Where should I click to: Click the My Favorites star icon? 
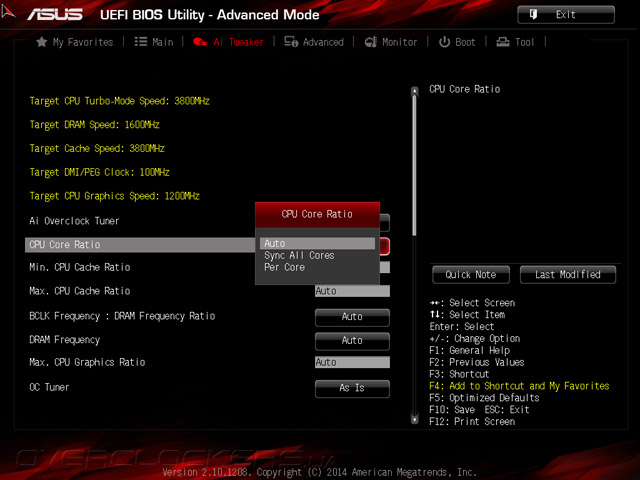(42, 42)
